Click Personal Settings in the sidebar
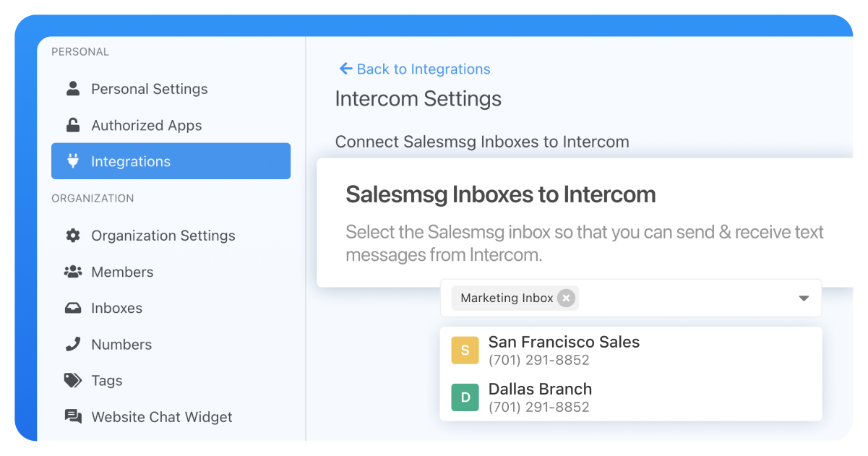868x456 pixels. tap(149, 88)
